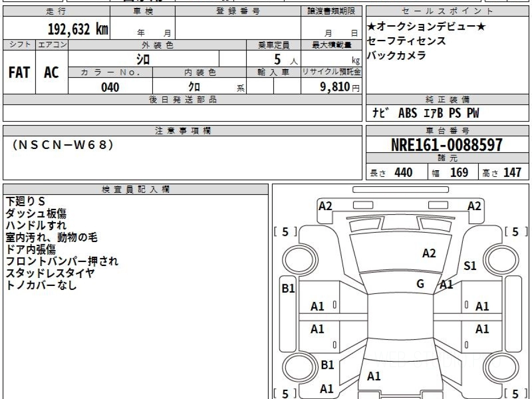Select the length value 440
Viewport: 532px width, 399px height.
pos(403,172)
